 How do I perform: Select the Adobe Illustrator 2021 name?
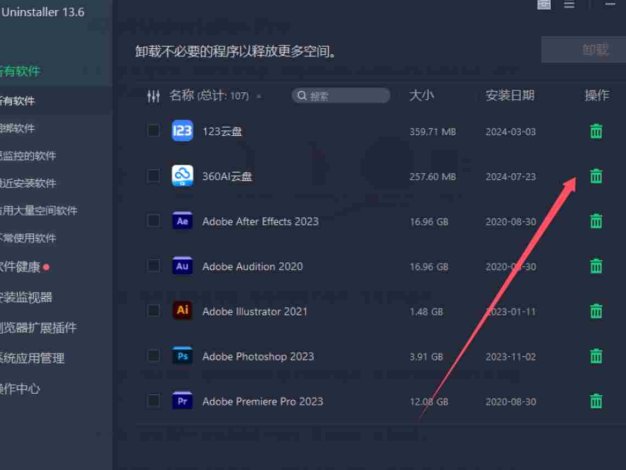[x=255, y=311]
